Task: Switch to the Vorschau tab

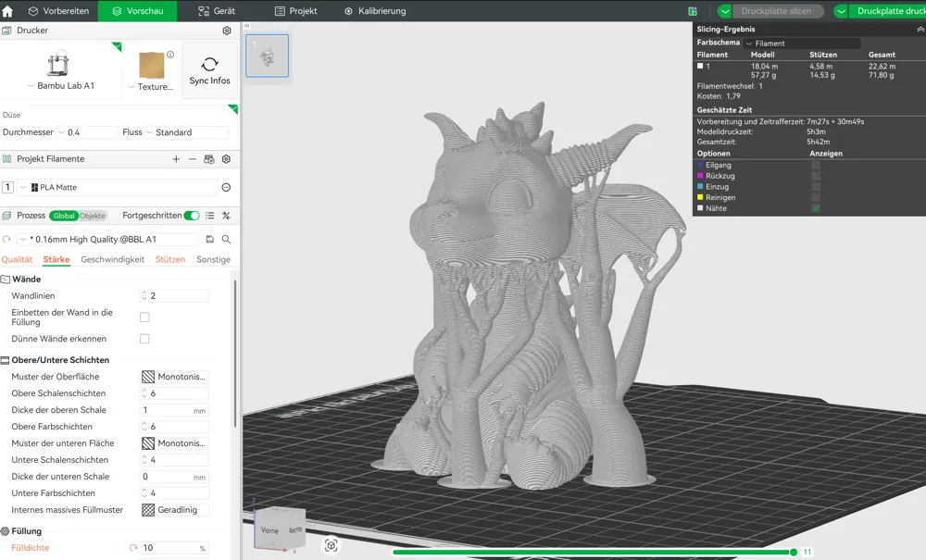Action: 138,10
